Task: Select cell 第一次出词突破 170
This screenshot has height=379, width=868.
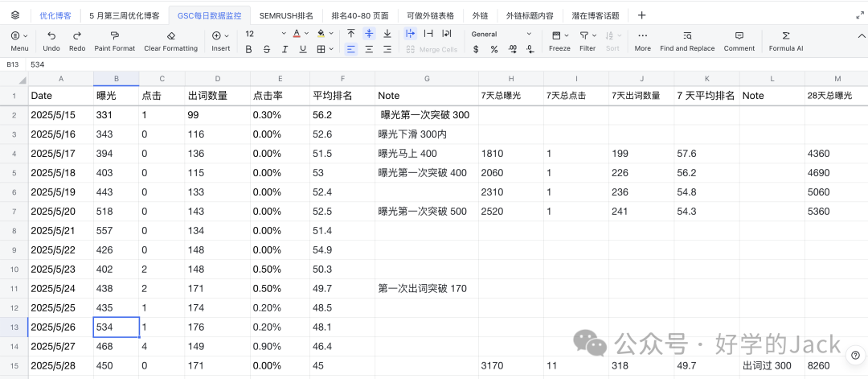Action: tap(427, 288)
